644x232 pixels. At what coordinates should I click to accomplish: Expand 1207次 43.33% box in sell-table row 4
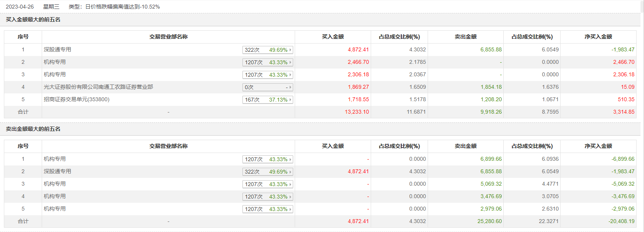(267, 197)
